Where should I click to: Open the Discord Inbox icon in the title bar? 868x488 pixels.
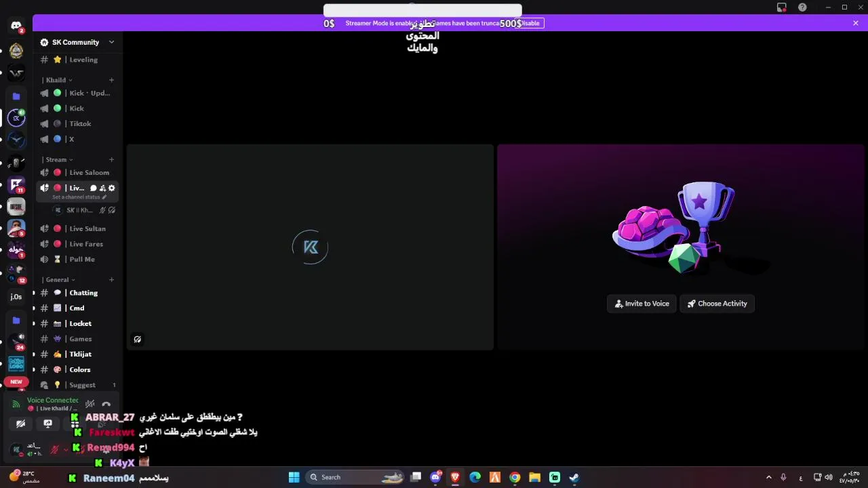click(782, 7)
